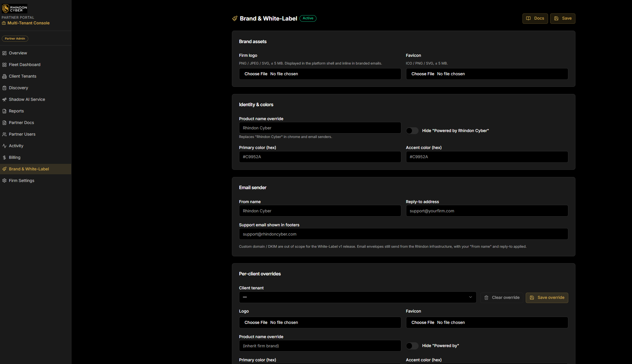
Task: Open the Reports menu item
Action: pyautogui.click(x=36, y=111)
